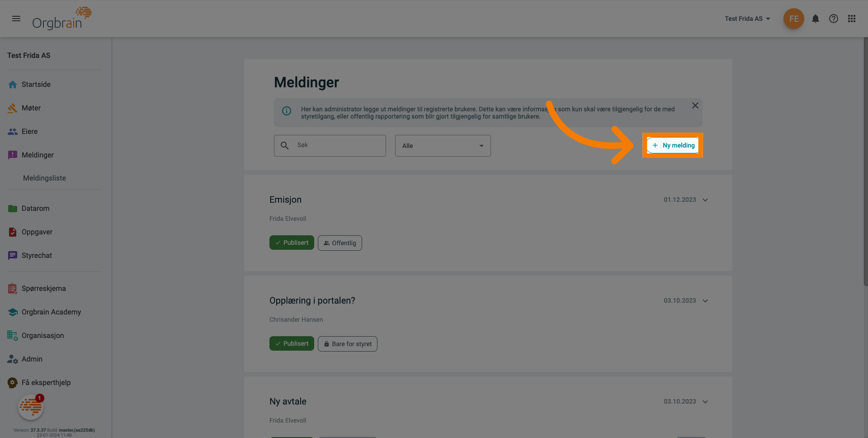Click the help question mark icon
This screenshot has height=438, width=868.
(833, 19)
